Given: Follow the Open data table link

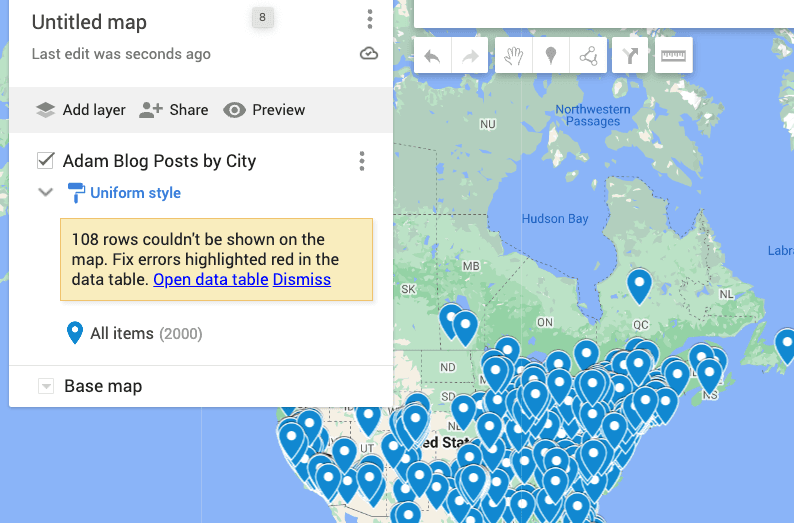Looking at the screenshot, I should 210,280.
